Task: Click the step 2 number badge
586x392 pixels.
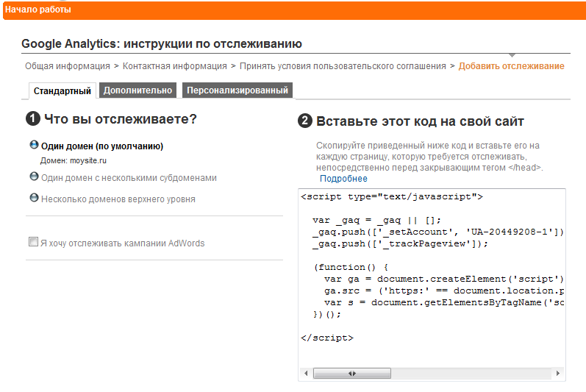Action: click(x=305, y=121)
